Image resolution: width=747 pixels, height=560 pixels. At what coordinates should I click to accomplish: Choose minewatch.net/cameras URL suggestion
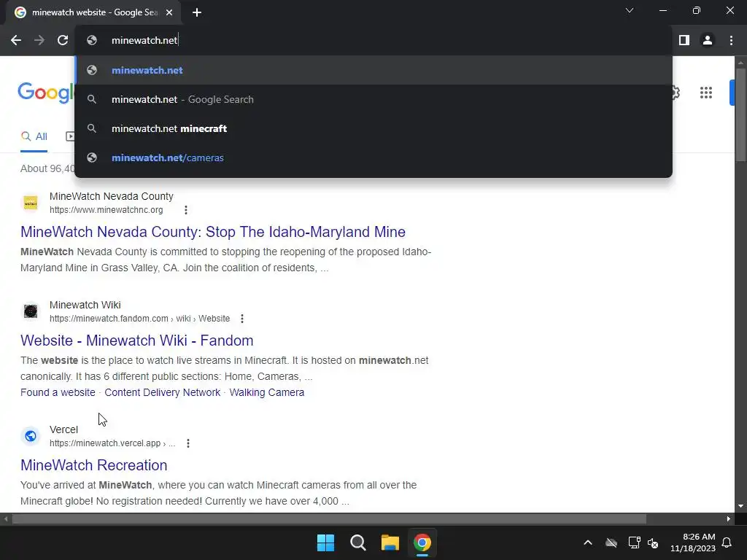(373, 157)
